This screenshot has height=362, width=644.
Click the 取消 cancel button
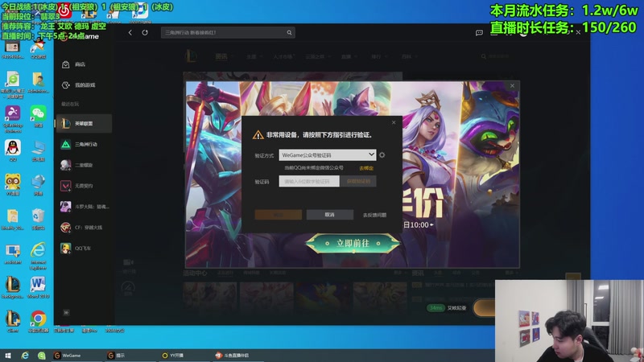[330, 215]
